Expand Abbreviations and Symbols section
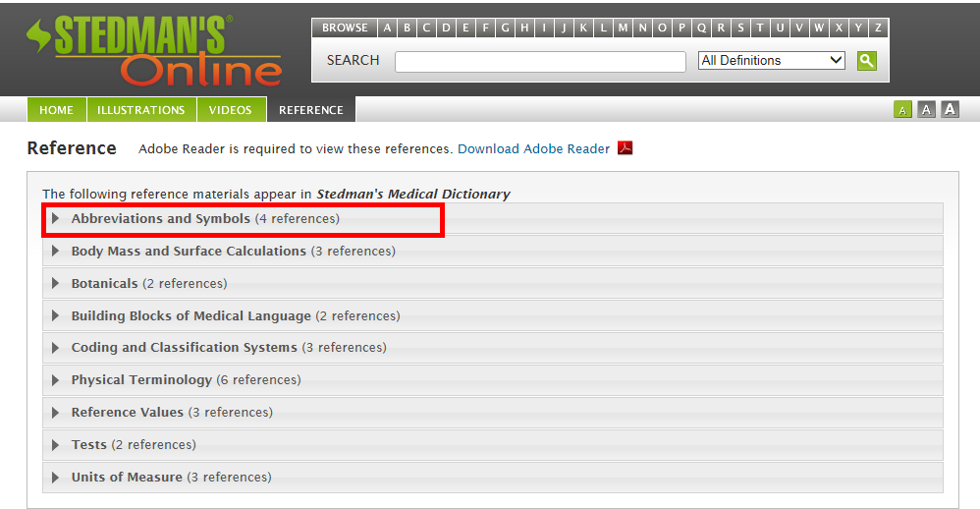Screen dimensions: 980x509 (x=493, y=219)
